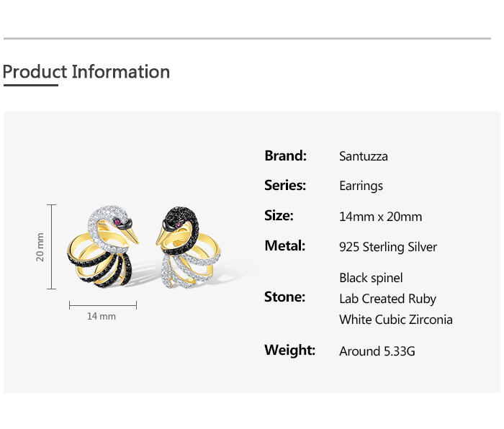
Task: Select the Lab Created Ruby entry
Action: 388,299
